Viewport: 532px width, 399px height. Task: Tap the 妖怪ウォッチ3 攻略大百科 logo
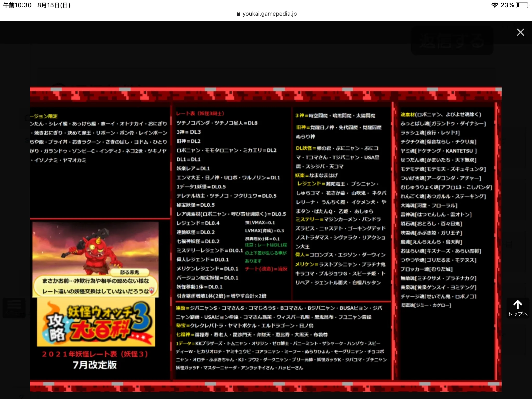pos(96,322)
